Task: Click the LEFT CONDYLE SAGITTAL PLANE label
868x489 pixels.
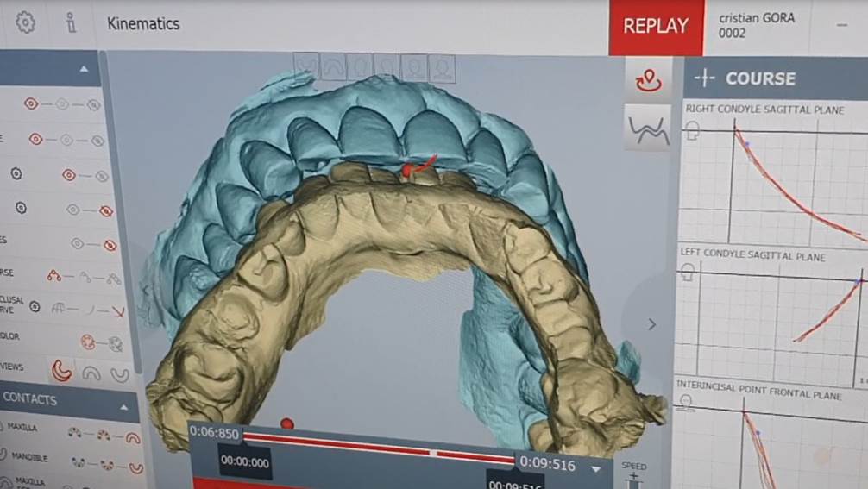Action: coord(752,254)
